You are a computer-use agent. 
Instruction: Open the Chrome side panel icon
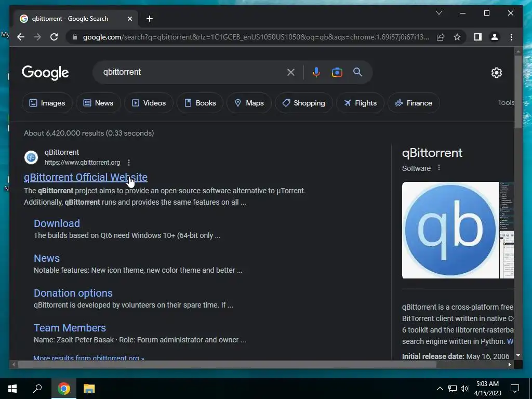[478, 37]
